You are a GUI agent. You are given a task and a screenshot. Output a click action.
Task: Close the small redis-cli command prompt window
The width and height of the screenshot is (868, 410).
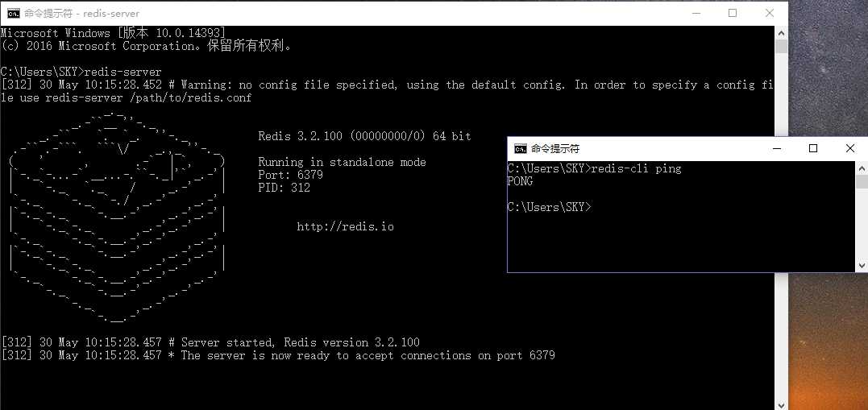tap(850, 149)
